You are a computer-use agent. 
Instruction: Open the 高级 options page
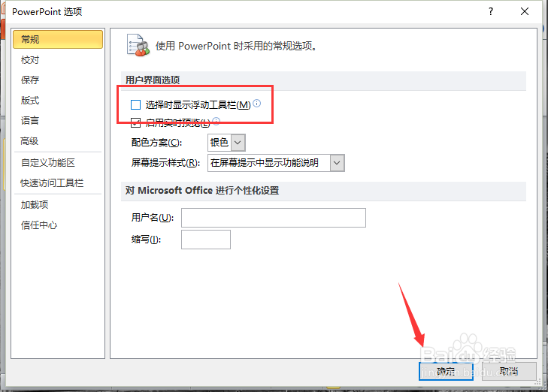tap(29, 141)
